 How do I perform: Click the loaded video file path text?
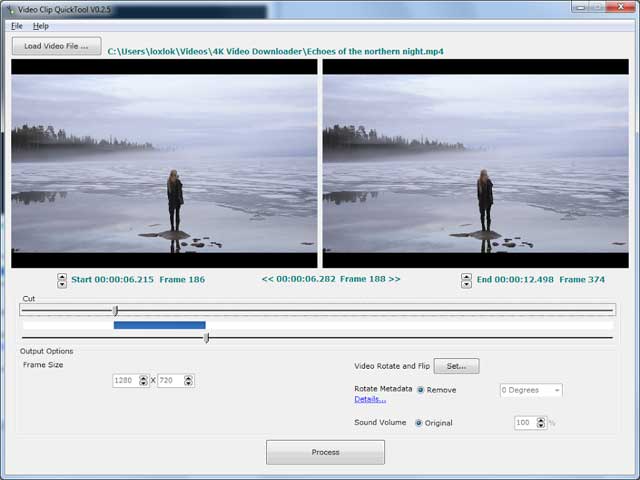(x=276, y=52)
